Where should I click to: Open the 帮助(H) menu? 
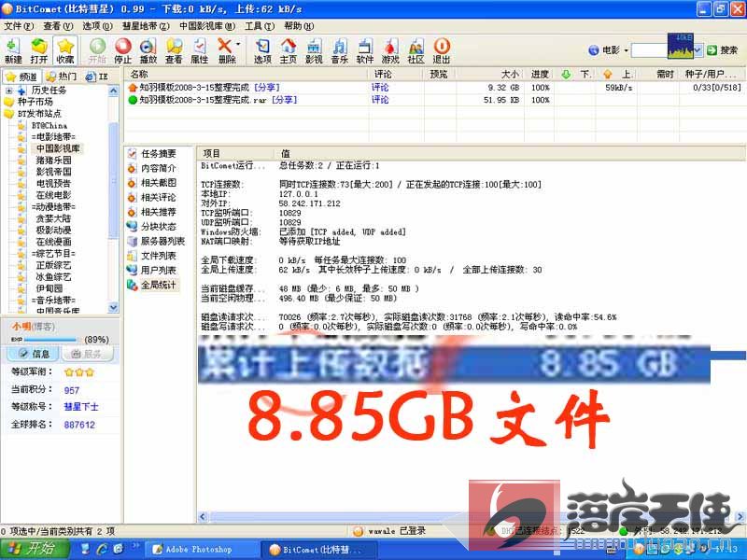pyautogui.click(x=299, y=26)
